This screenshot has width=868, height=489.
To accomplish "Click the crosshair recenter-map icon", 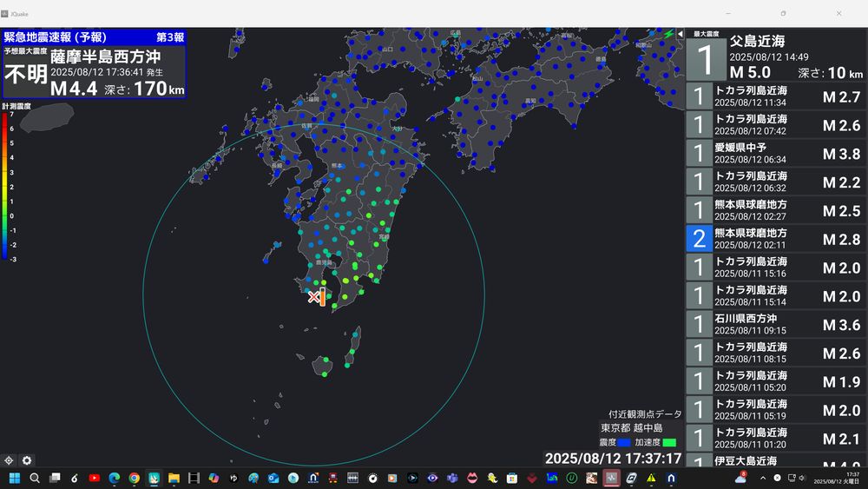I will click(9, 460).
